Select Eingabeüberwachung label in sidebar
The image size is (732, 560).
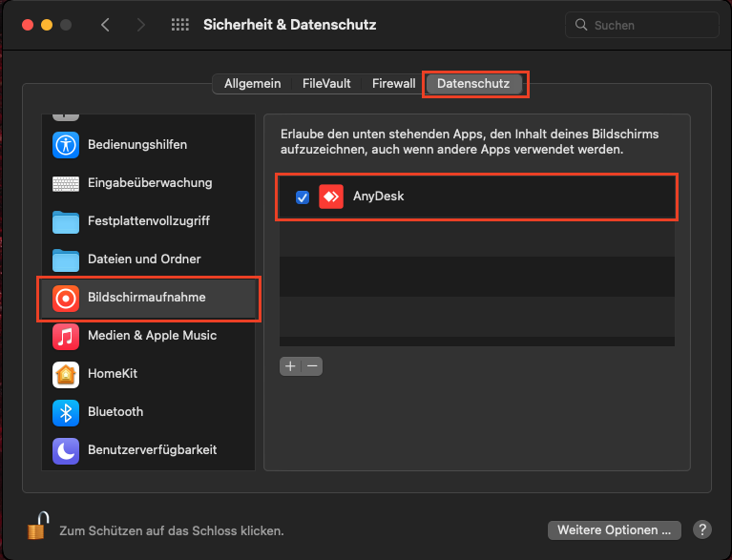pos(150,183)
